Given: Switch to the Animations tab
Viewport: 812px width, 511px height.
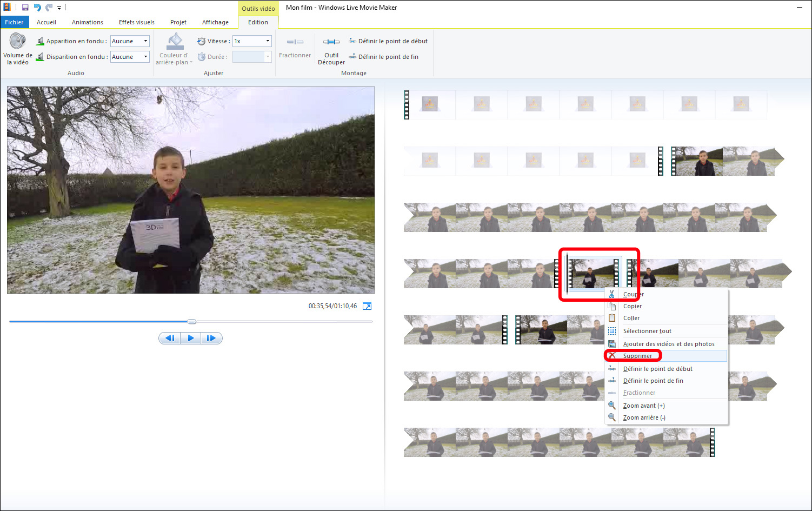Looking at the screenshot, I should pos(87,22).
